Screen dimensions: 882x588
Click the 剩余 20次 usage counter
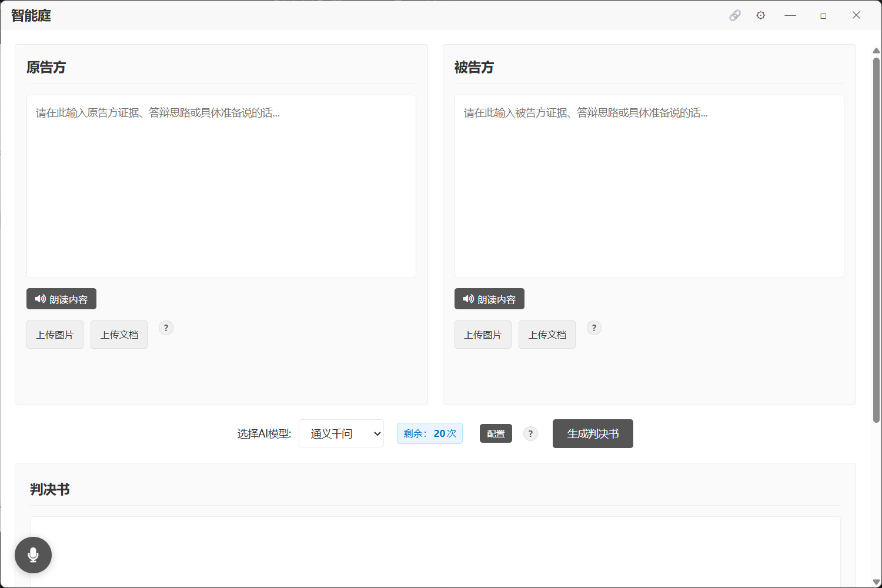pyautogui.click(x=430, y=433)
